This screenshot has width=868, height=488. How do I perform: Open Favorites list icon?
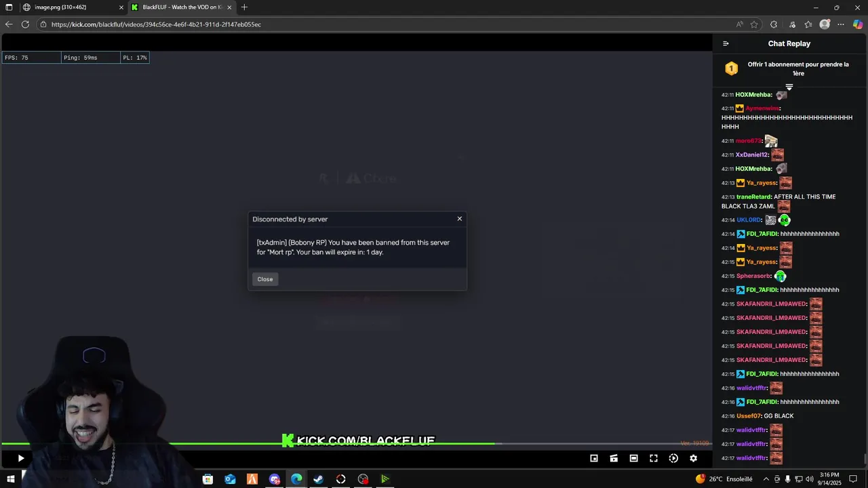808,24
